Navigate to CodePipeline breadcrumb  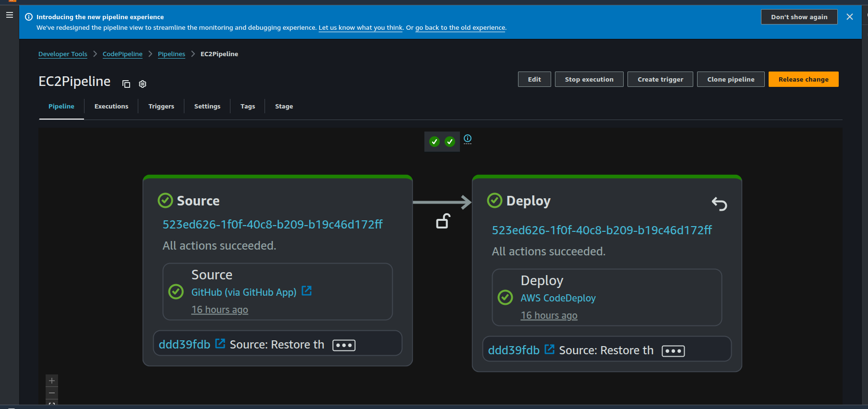tap(122, 54)
